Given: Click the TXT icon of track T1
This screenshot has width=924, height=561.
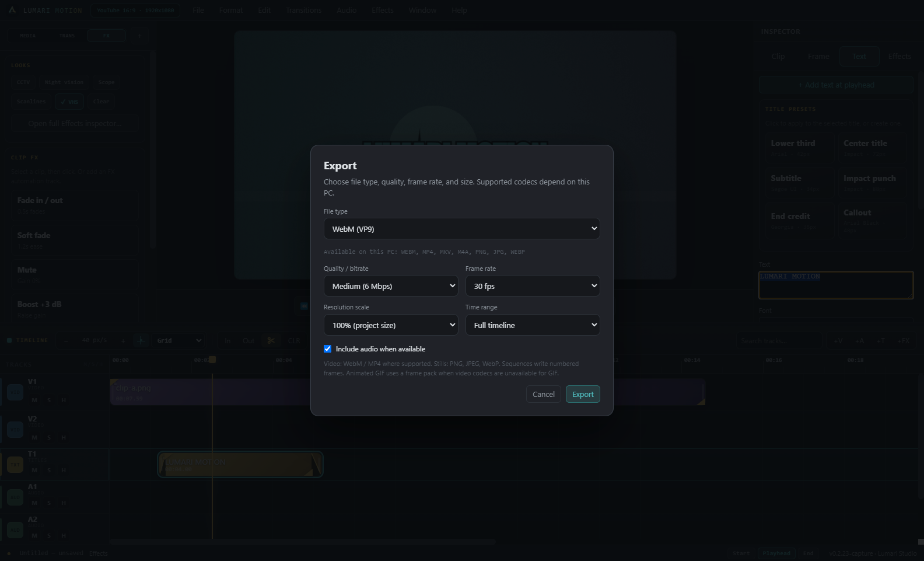Looking at the screenshot, I should click(15, 465).
